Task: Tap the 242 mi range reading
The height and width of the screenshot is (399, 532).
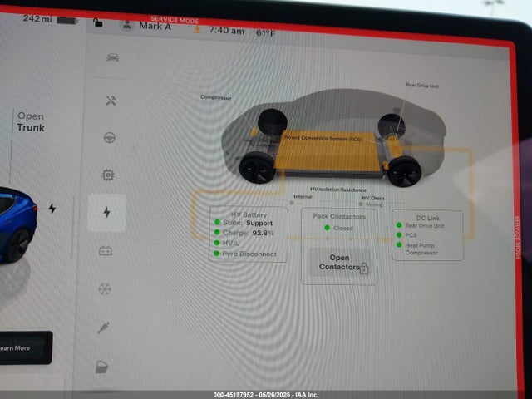Action: click(x=37, y=18)
